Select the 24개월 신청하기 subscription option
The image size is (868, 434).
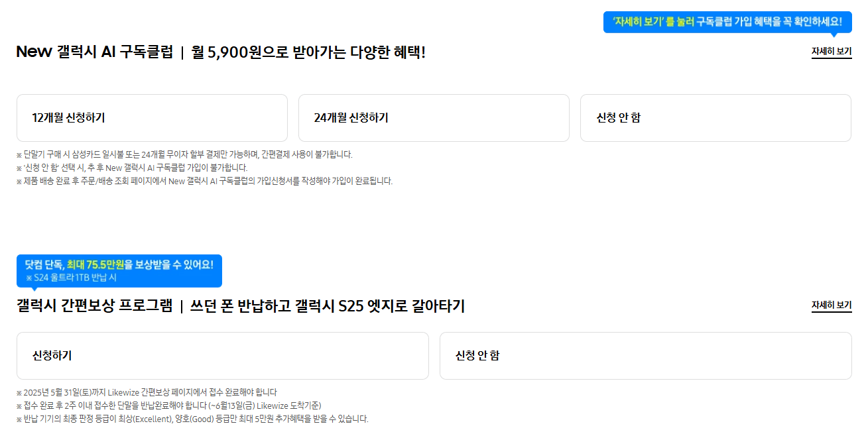coord(434,117)
